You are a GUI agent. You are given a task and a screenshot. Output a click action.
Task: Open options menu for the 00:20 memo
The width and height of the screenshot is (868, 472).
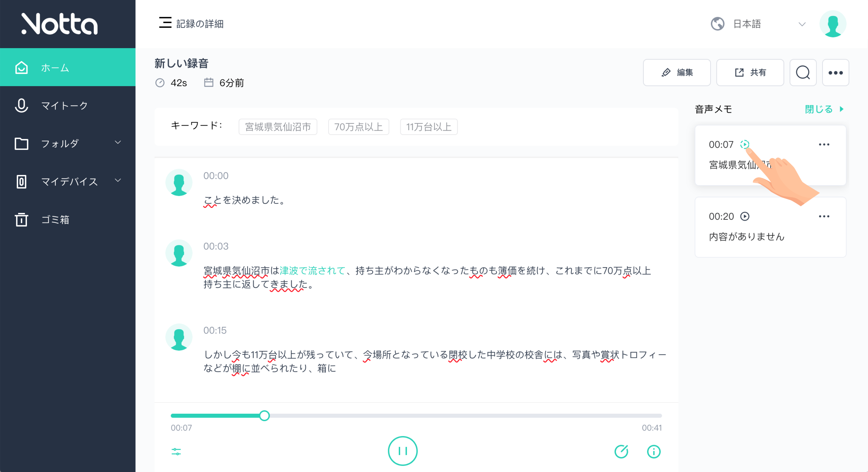coord(825,216)
